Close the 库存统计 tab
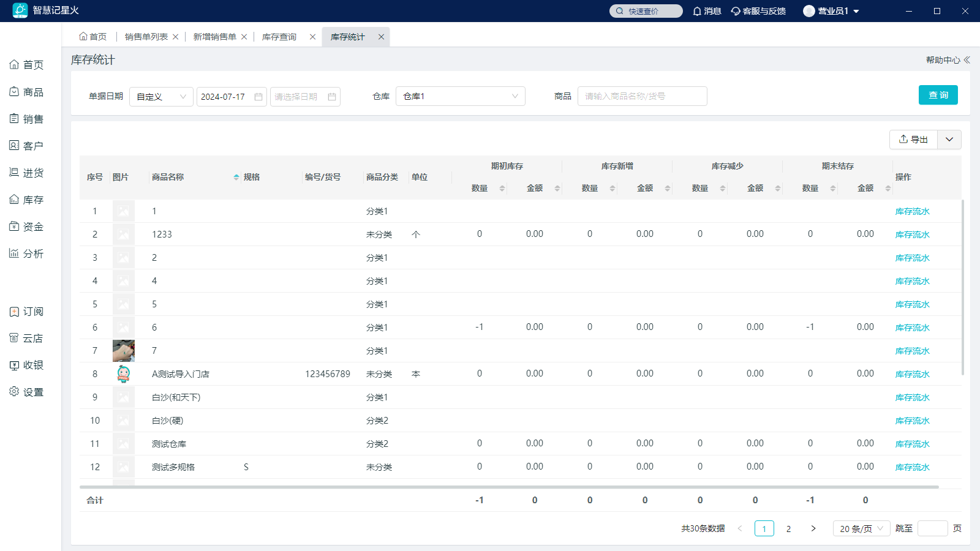 coord(382,37)
